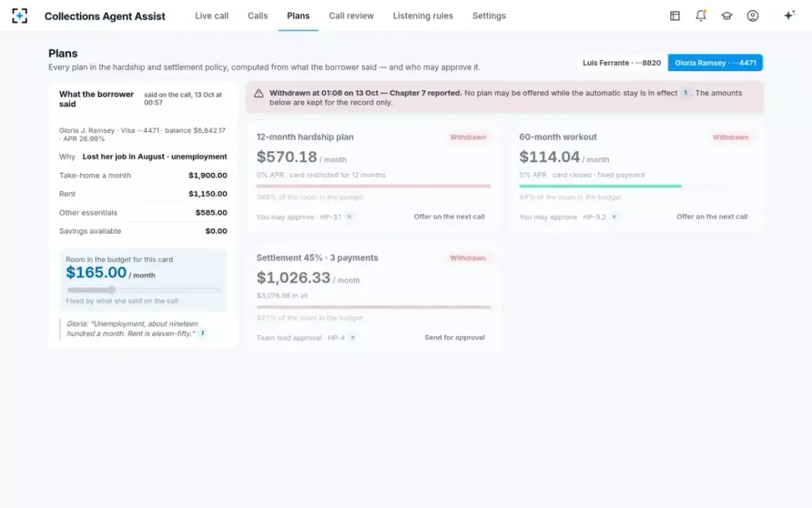
Task: Click the 60-month workout green budget bar
Action: pos(600,186)
